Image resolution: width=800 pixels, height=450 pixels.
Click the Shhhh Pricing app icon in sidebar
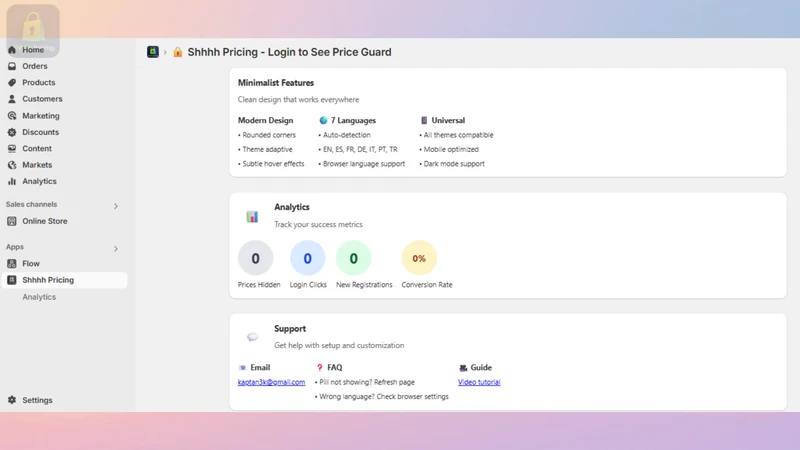(12, 280)
